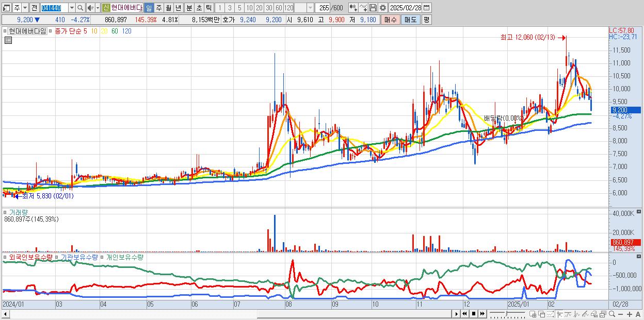The image size is (644, 320).
Task: Click the dotted-frame chart icon
Action: [550, 314]
